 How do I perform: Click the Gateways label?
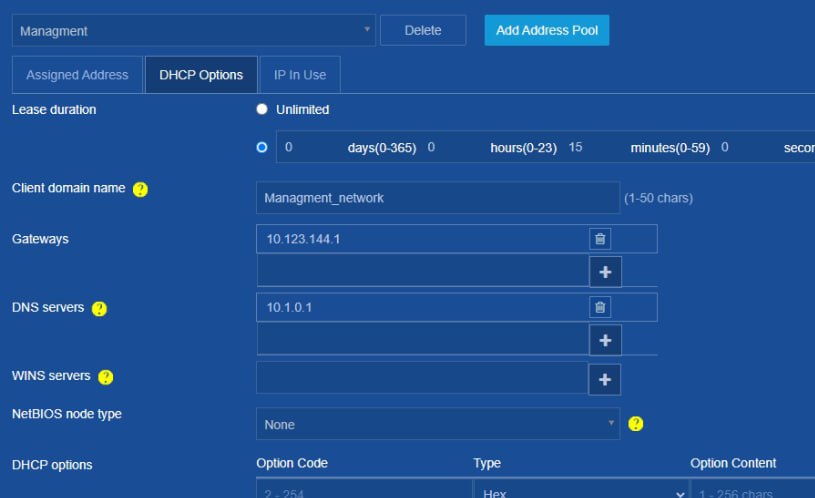(x=40, y=239)
